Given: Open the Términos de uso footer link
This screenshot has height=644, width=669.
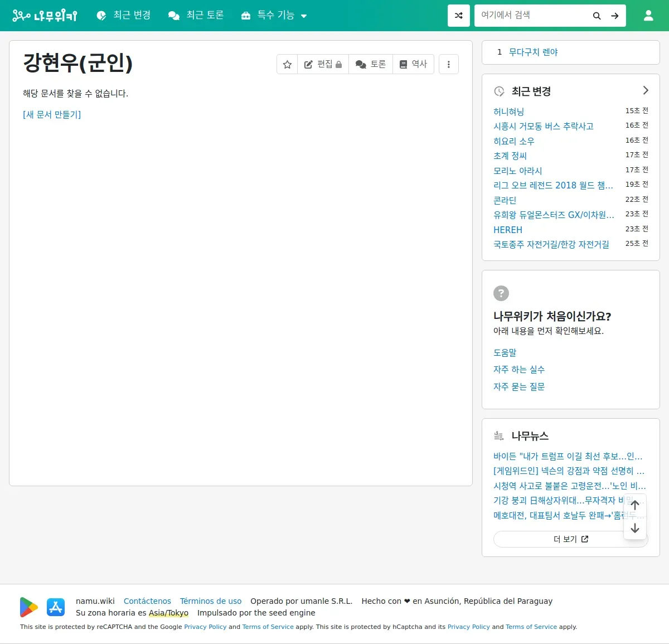Looking at the screenshot, I should tap(211, 601).
